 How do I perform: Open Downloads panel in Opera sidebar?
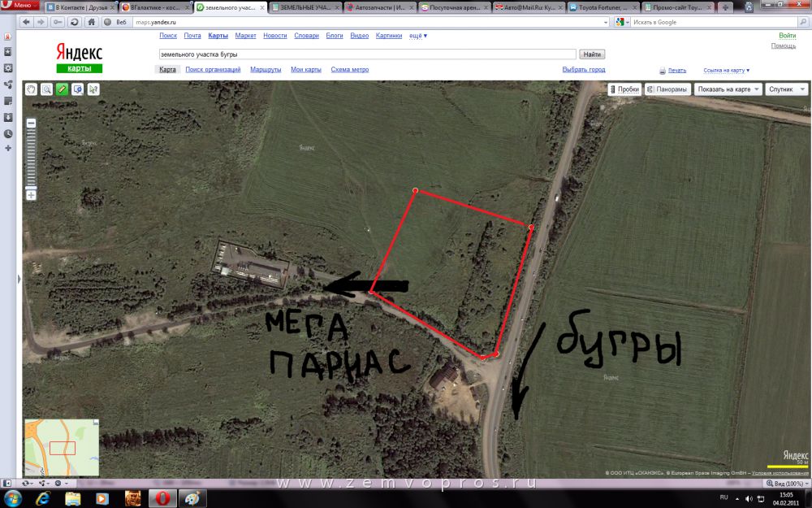7,117
